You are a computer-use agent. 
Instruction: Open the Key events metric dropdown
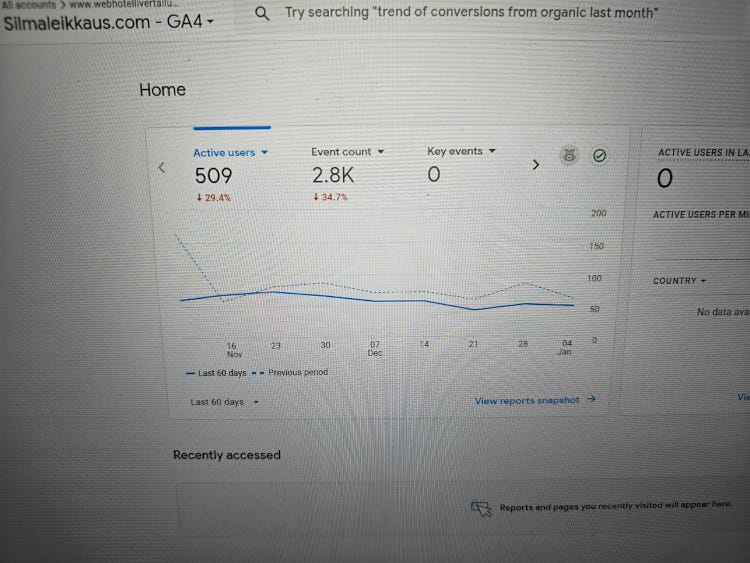[x=492, y=151]
